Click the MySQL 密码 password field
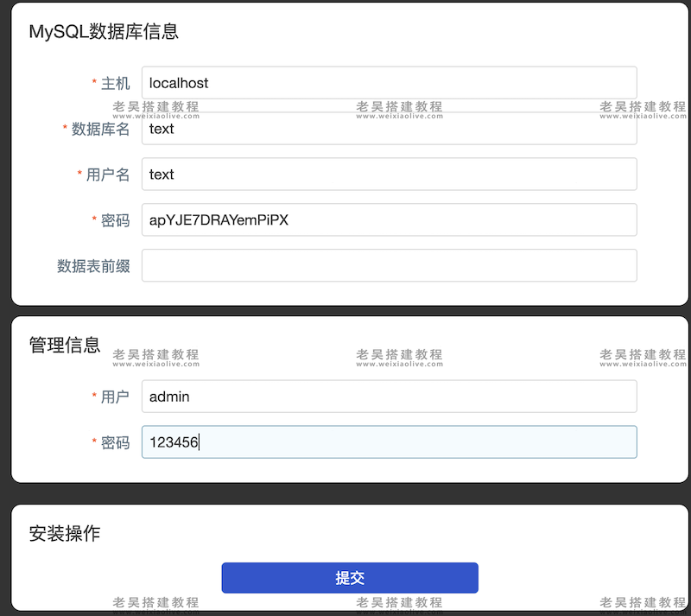Screen dimensions: 691x616 pyautogui.click(x=389, y=219)
